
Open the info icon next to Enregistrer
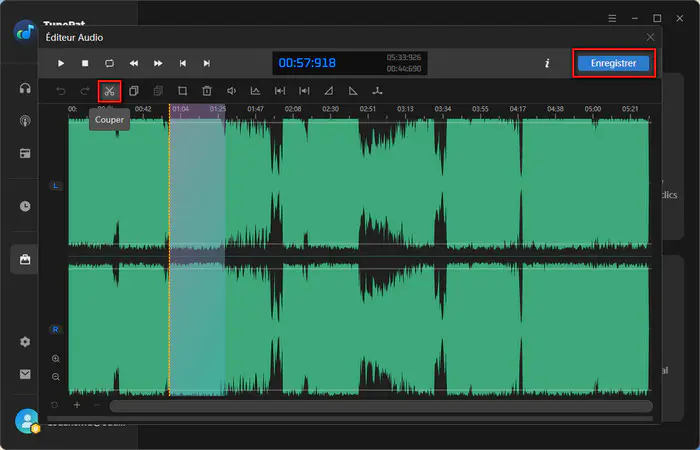(547, 63)
